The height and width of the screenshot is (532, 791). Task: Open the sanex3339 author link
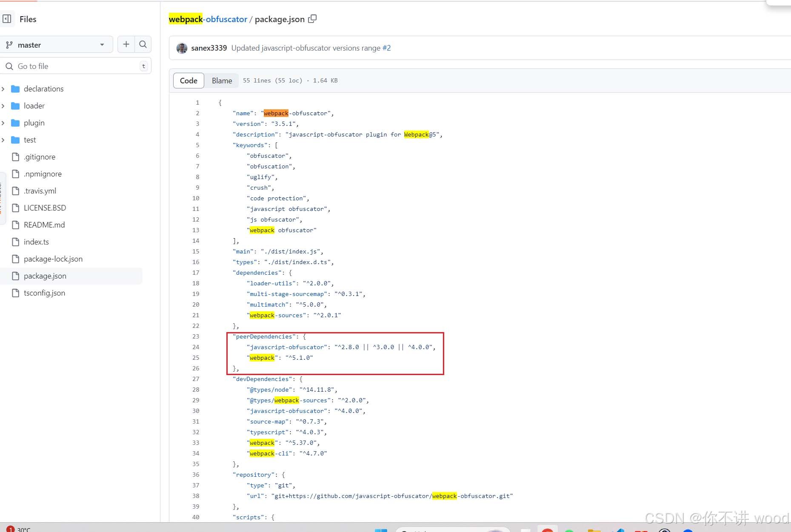pos(209,48)
